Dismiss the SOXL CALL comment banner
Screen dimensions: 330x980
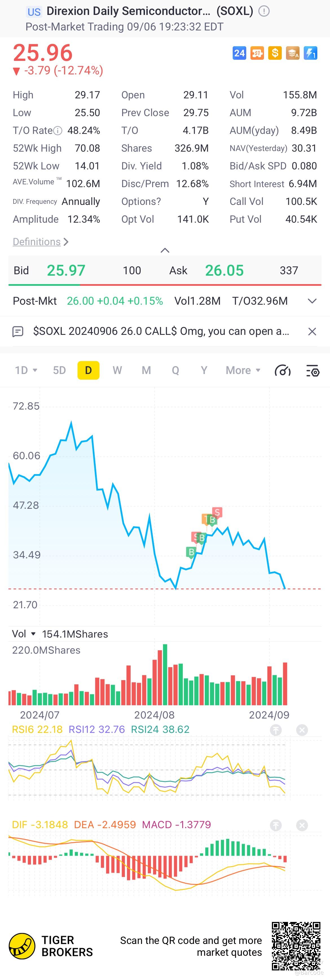(x=312, y=331)
